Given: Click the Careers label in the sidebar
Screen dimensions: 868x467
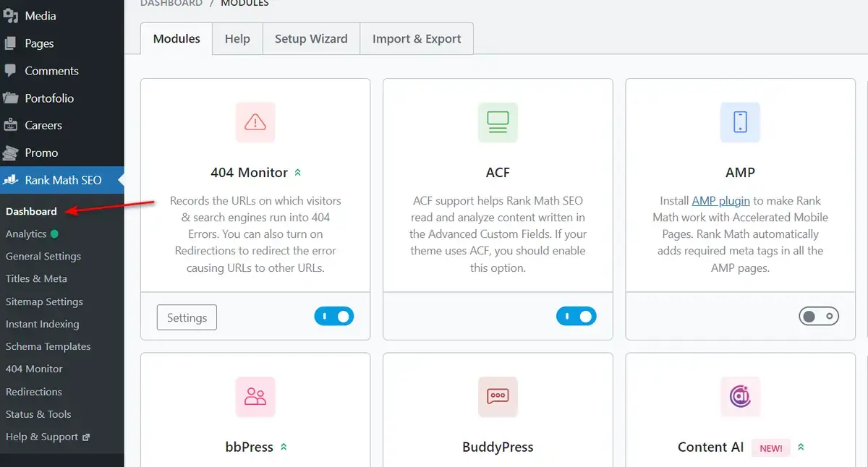Looking at the screenshot, I should pos(43,125).
